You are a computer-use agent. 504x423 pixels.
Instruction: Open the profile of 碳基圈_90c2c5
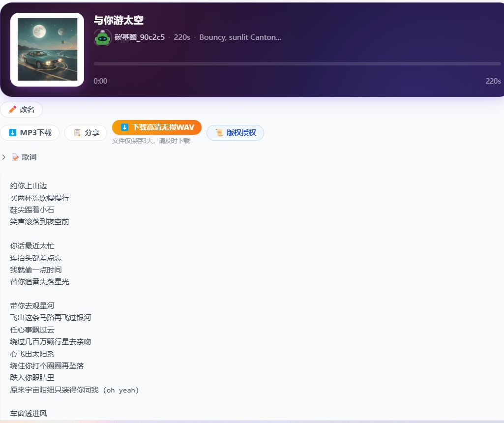coord(139,37)
